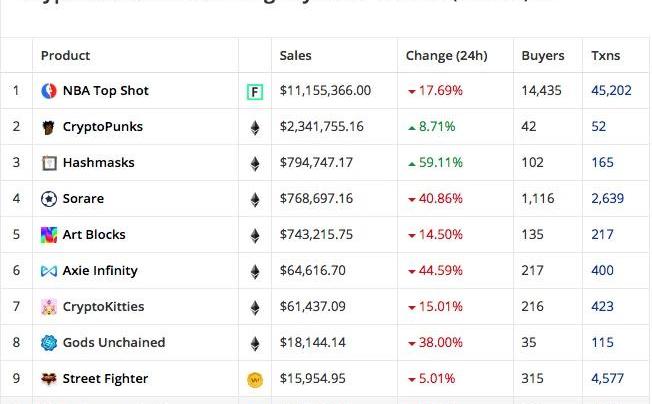This screenshot has width=652, height=404.
Task: Click the Street Fighter logo icon
Action: pyautogui.click(x=48, y=379)
